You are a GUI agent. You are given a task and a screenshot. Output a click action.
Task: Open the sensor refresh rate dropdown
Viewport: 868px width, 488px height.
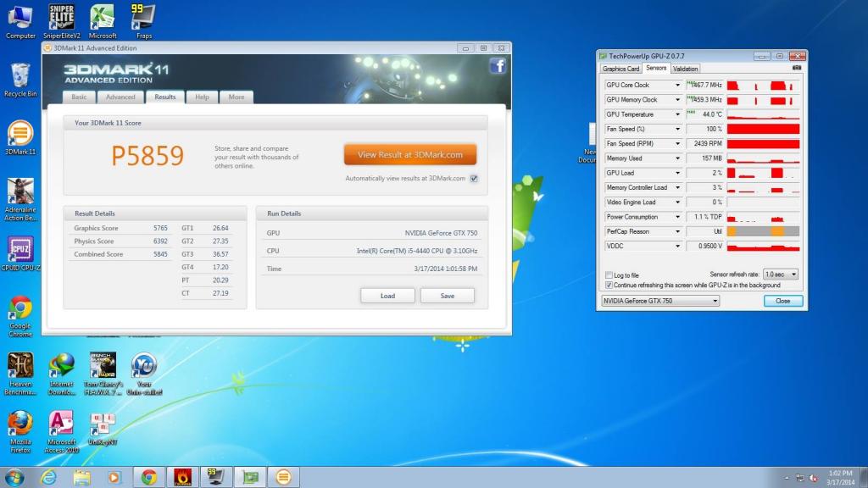tap(781, 274)
